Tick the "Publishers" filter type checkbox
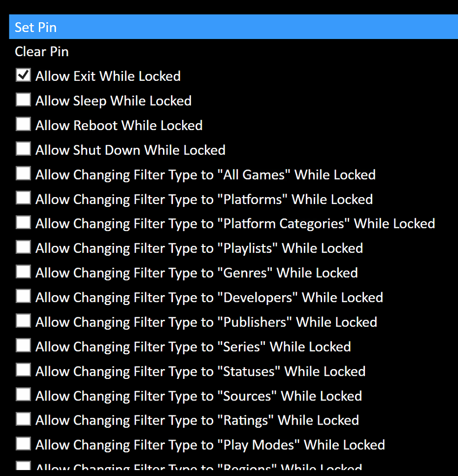Image resolution: width=458 pixels, height=476 pixels. point(23,322)
